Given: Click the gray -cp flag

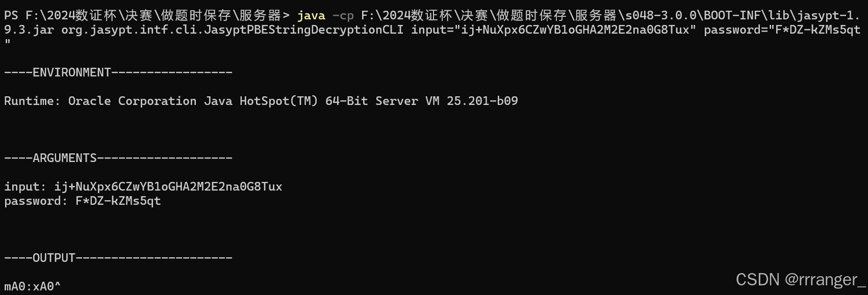Looking at the screenshot, I should tap(343, 16).
